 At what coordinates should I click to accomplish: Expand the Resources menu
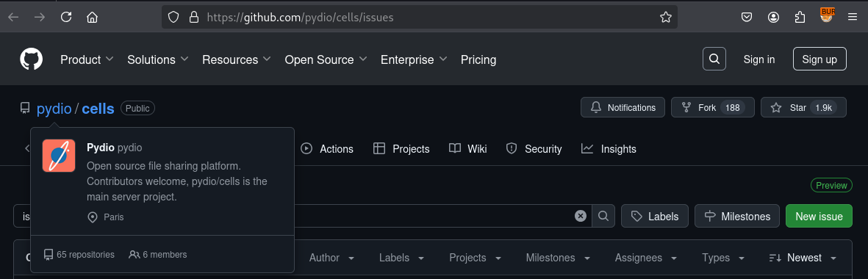click(x=237, y=59)
